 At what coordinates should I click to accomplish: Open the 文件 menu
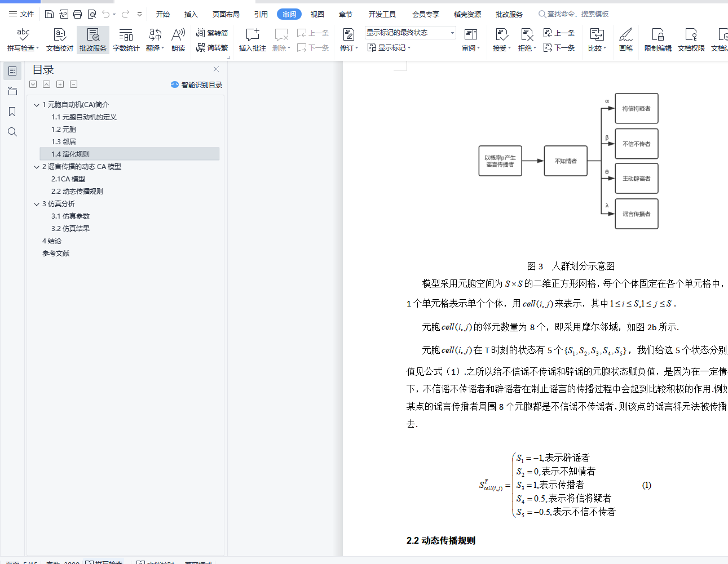(21, 14)
